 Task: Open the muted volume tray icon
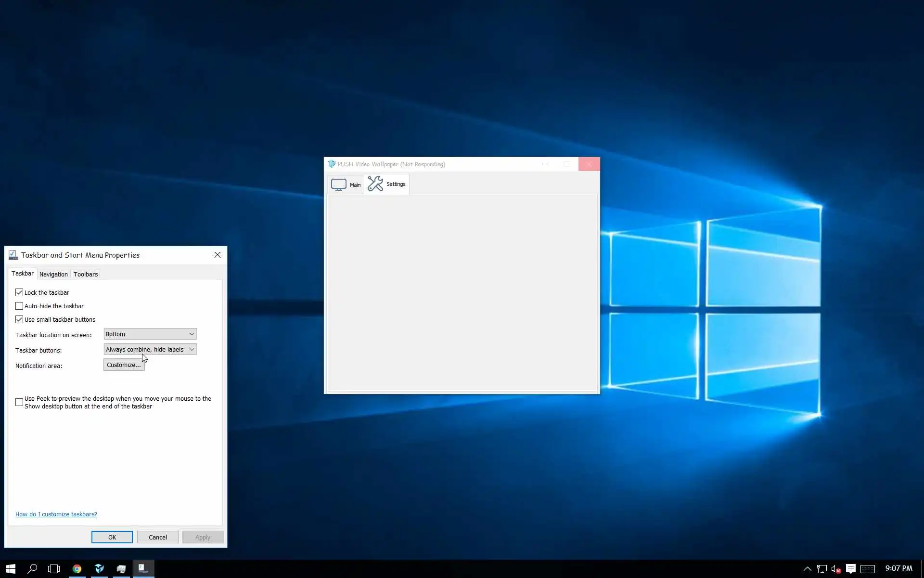tap(835, 569)
